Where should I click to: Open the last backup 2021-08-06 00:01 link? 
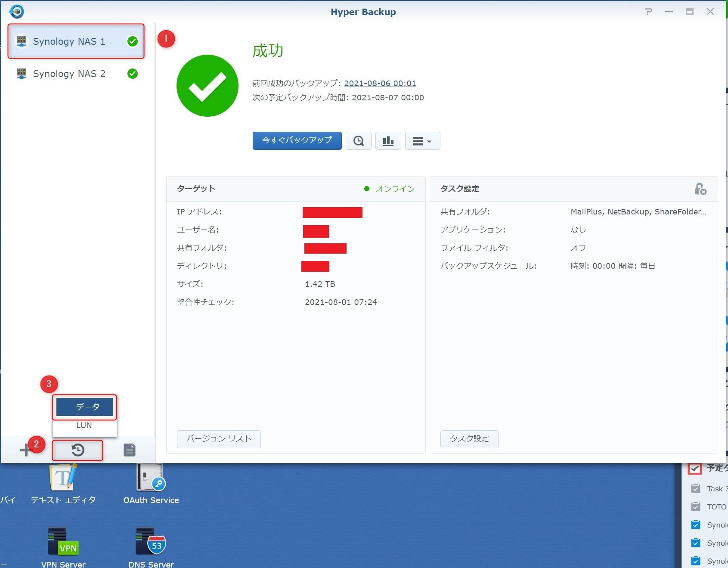[380, 84]
